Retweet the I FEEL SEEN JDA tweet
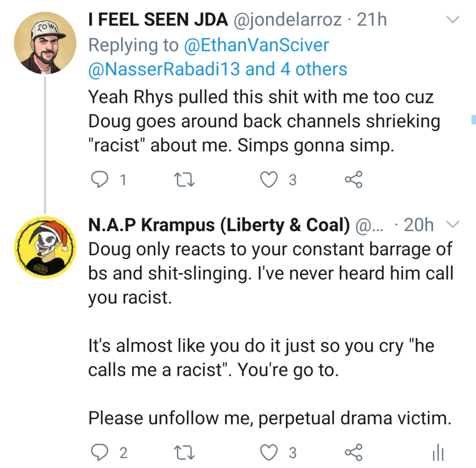The height and width of the screenshot is (468, 476). 184,180
